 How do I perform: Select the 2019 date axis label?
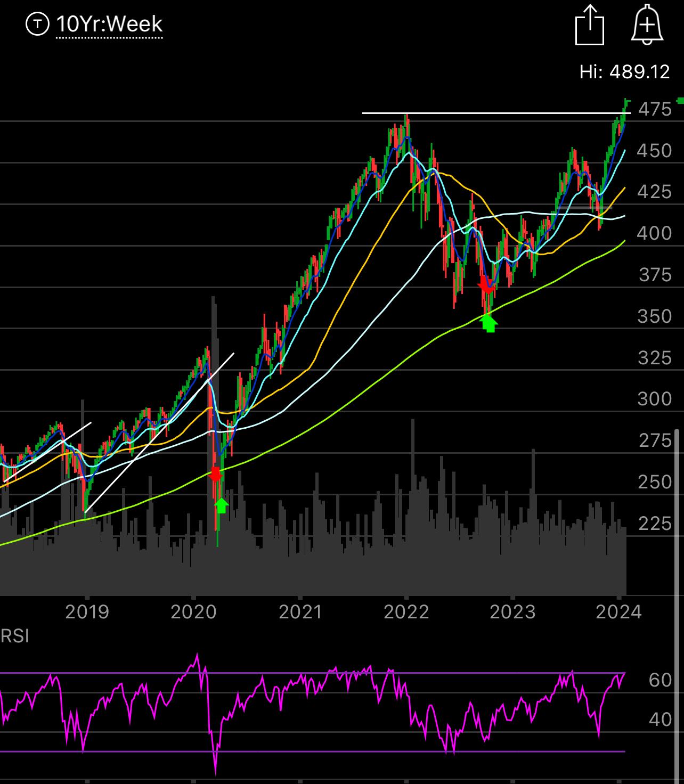(x=87, y=612)
